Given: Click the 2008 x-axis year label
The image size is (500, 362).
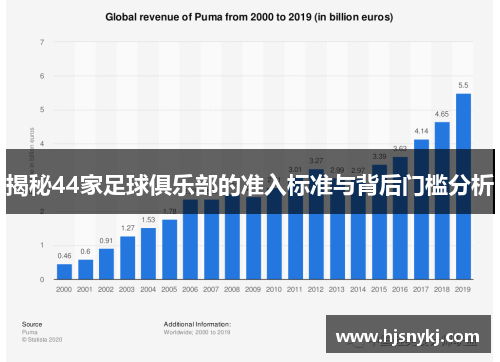Looking at the screenshot, I should click(x=232, y=289).
